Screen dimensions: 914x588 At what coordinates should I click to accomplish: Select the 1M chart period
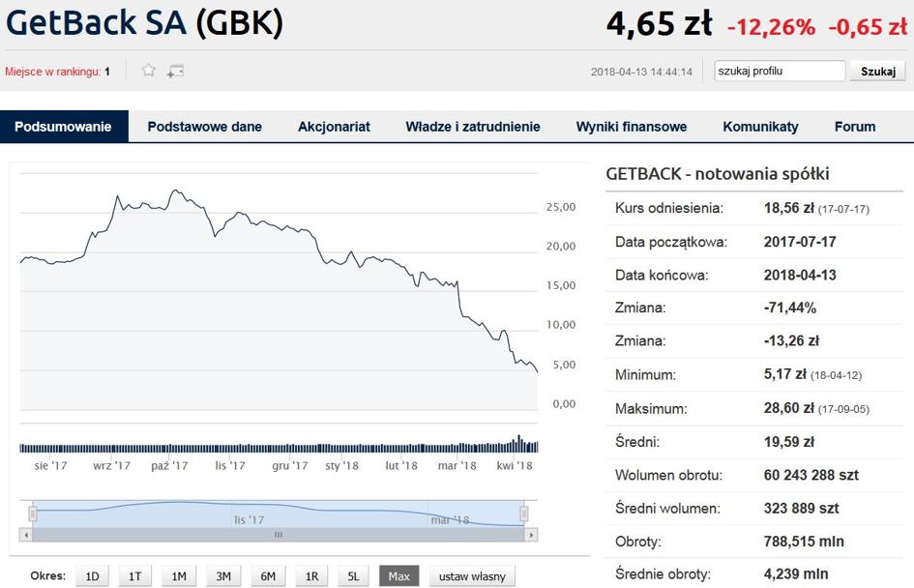179,575
